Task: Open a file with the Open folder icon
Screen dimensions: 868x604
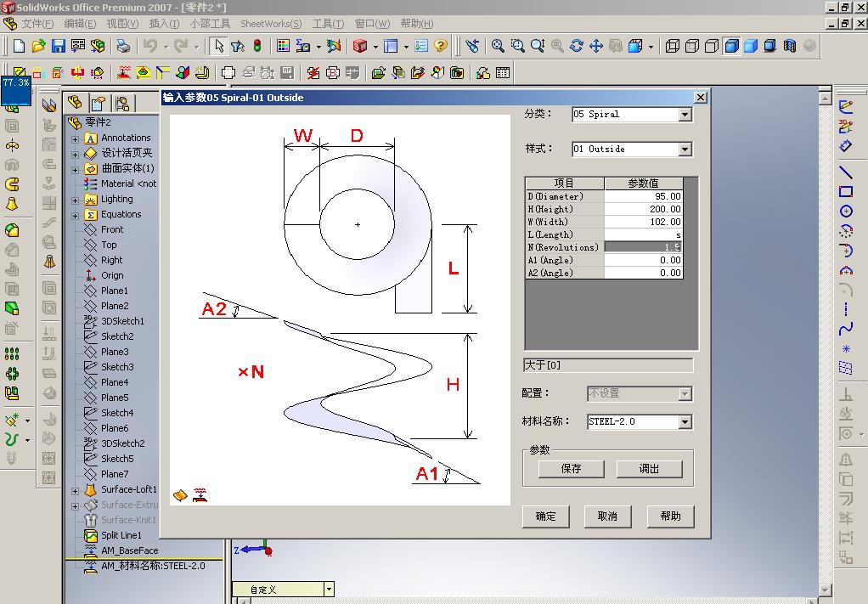Action: (38, 46)
